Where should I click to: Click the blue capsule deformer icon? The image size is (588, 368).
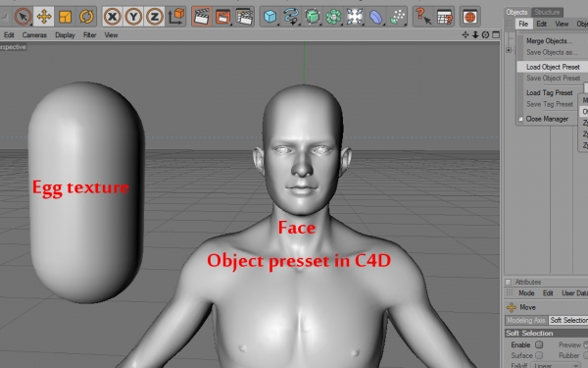(375, 17)
